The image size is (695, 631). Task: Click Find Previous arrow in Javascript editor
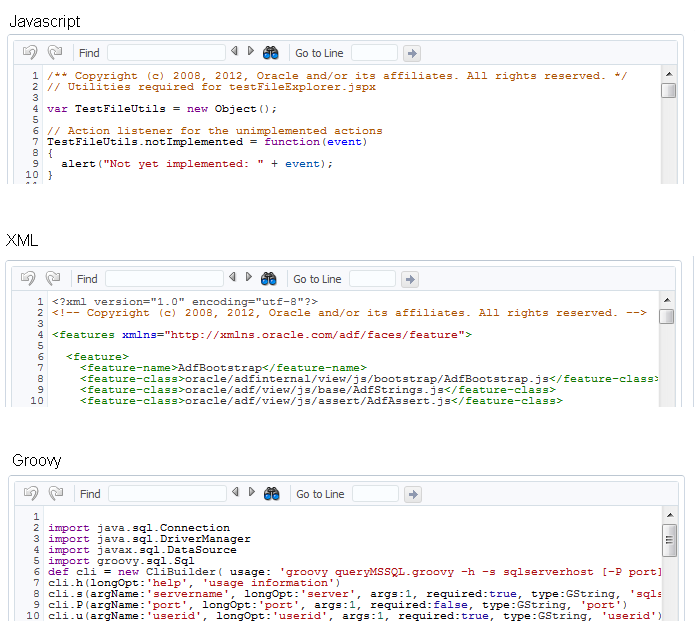coord(234,51)
